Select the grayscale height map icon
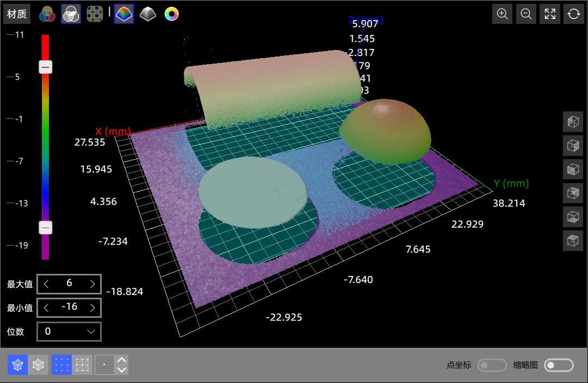This screenshot has height=383, width=588. (x=147, y=14)
